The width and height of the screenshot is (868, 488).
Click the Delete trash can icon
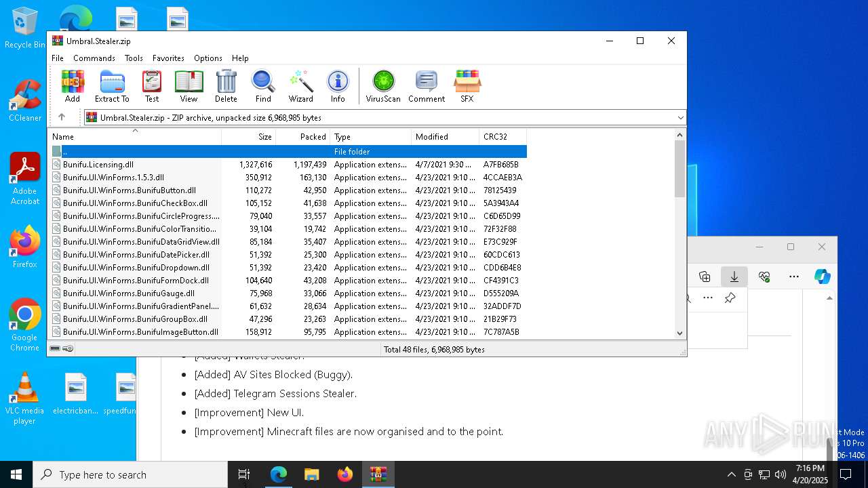coord(226,86)
